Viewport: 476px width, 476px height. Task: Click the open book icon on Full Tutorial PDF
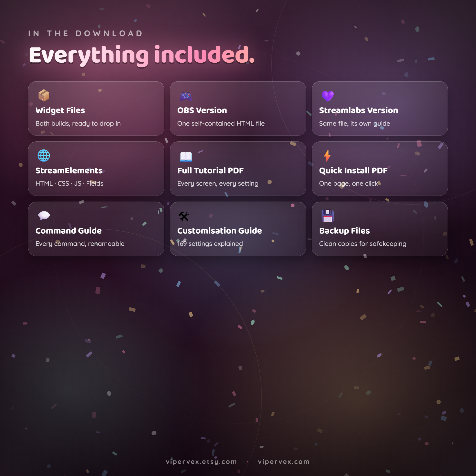coord(186,157)
